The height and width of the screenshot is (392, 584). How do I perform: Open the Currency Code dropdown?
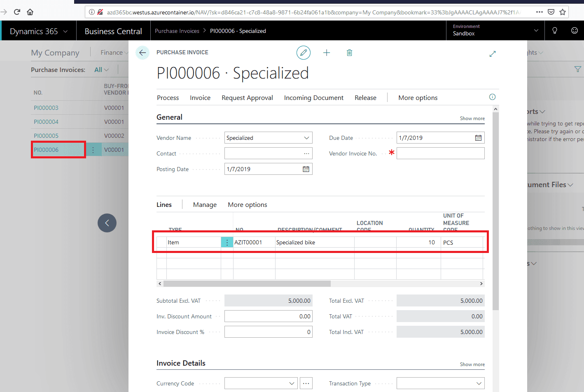point(292,383)
